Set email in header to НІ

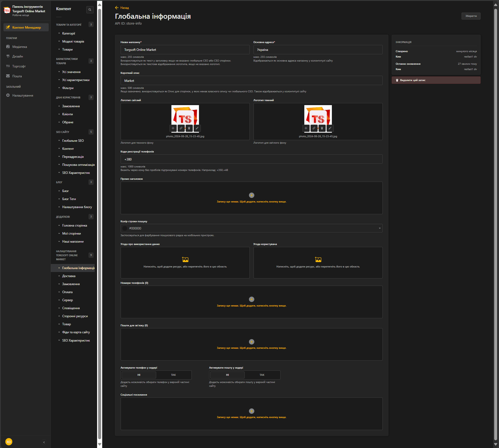227,375
